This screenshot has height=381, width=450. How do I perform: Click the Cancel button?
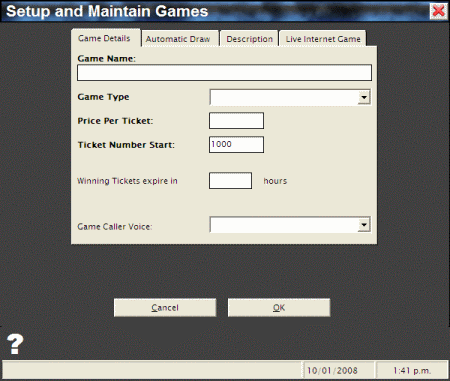point(165,307)
